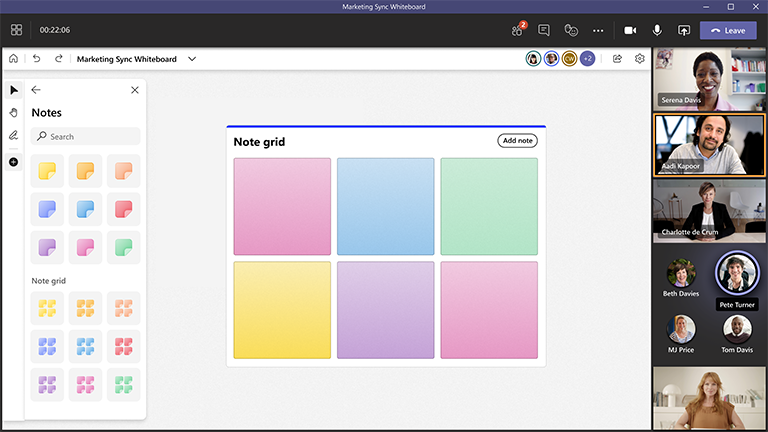Pick the yellow single note swatch
768x432 pixels.
tap(47, 171)
